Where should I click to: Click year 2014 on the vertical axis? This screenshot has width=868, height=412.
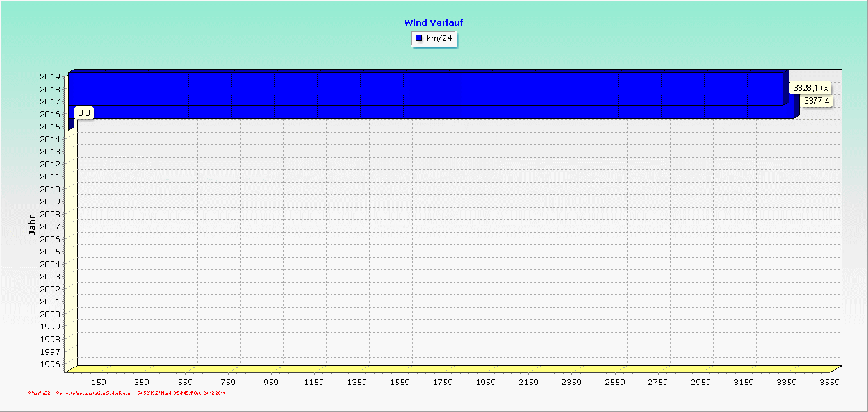(x=50, y=140)
